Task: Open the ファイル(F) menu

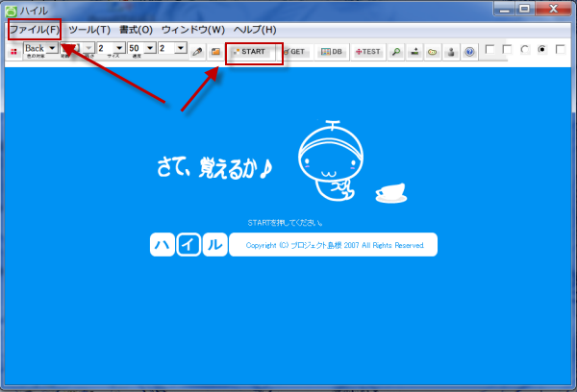Action: pyautogui.click(x=34, y=30)
